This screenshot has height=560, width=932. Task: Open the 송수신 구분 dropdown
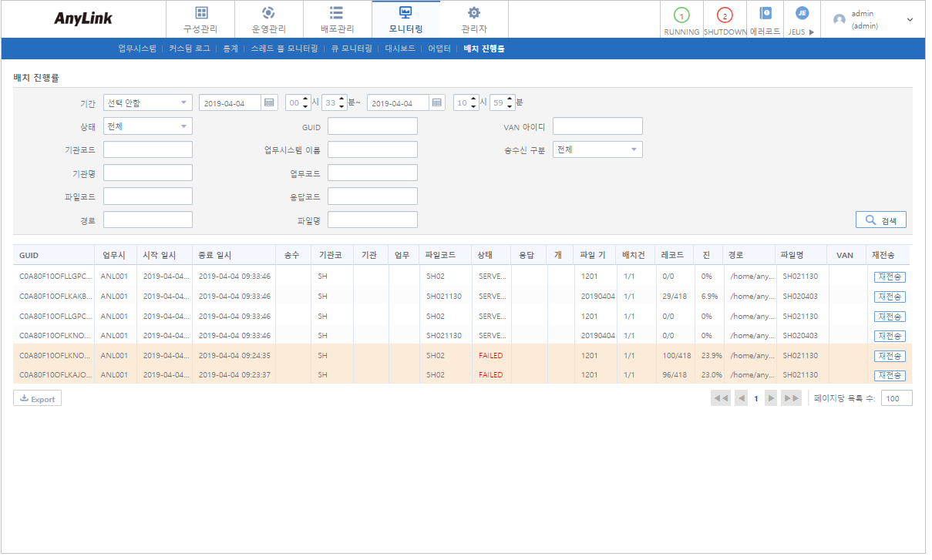point(596,149)
